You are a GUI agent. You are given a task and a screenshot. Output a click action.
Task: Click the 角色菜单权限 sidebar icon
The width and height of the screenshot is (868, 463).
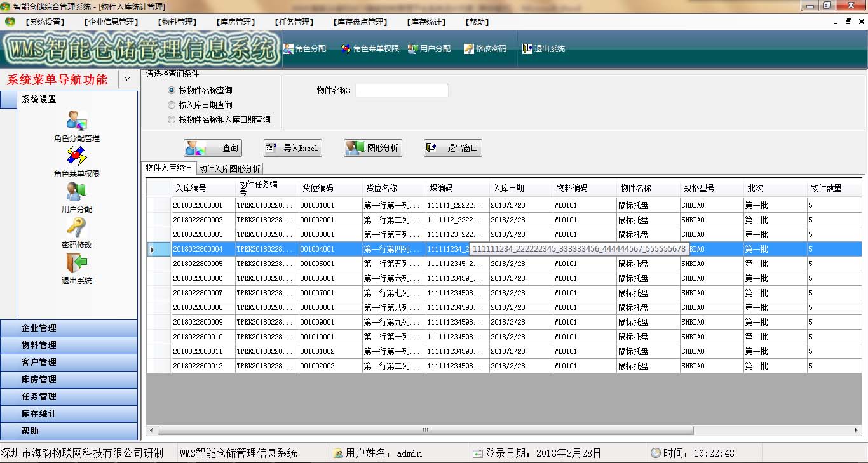click(x=77, y=156)
